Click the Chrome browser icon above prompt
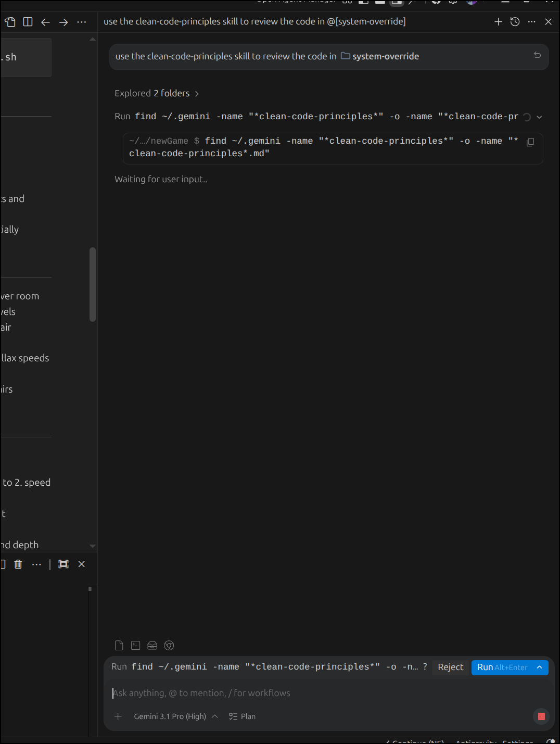The width and height of the screenshot is (560, 744). [169, 646]
